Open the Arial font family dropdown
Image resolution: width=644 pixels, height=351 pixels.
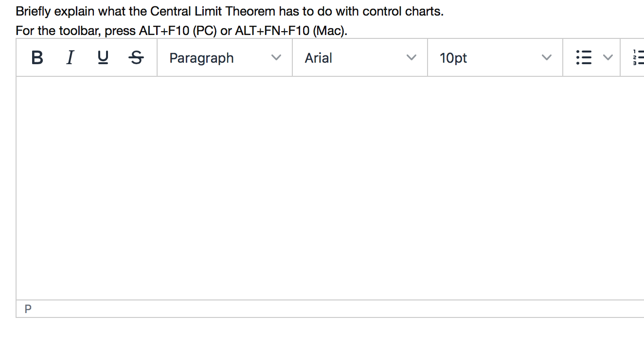359,57
